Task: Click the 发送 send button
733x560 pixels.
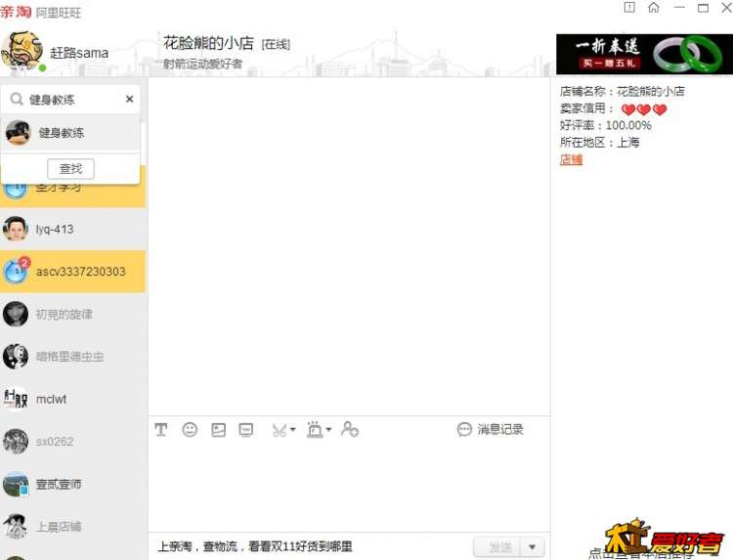Action: tap(499, 547)
